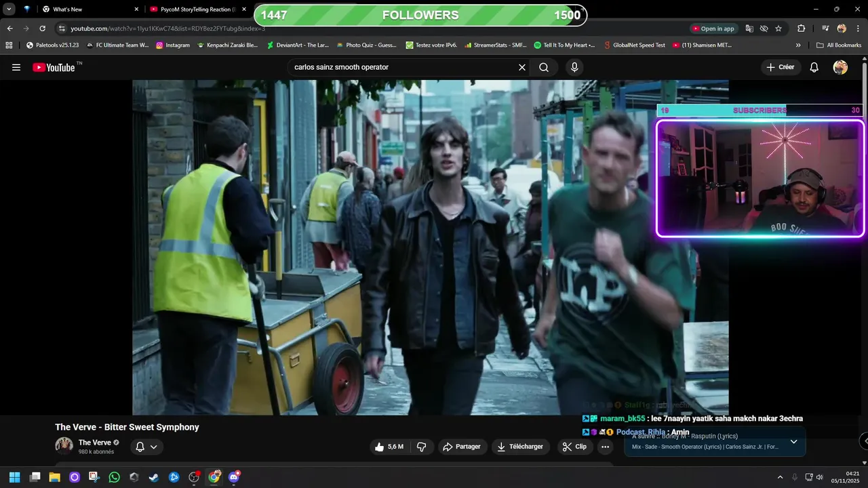Open WhatsApp from the taskbar

pyautogui.click(x=114, y=477)
